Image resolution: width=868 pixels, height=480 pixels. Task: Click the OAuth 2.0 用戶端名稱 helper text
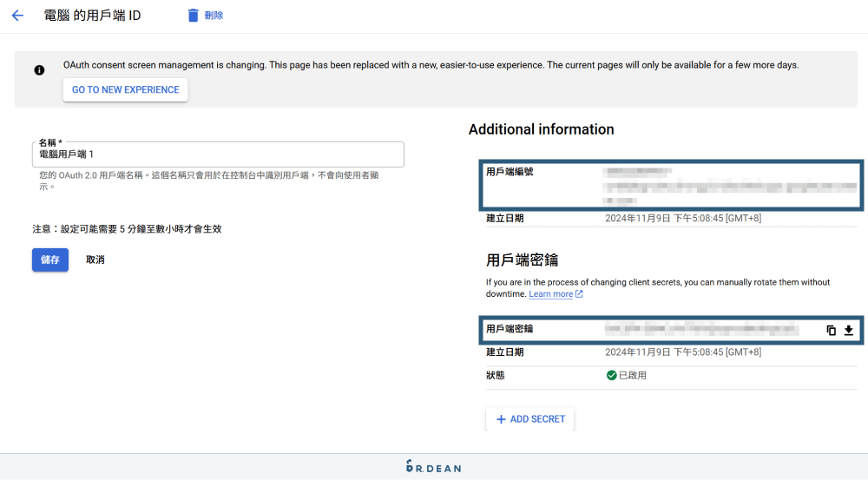[208, 181]
